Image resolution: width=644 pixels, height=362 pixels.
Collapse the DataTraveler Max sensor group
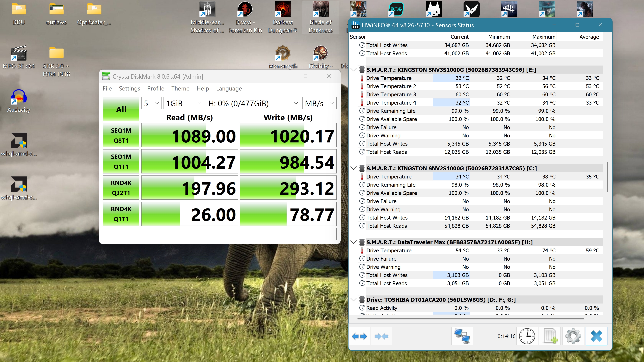click(354, 242)
